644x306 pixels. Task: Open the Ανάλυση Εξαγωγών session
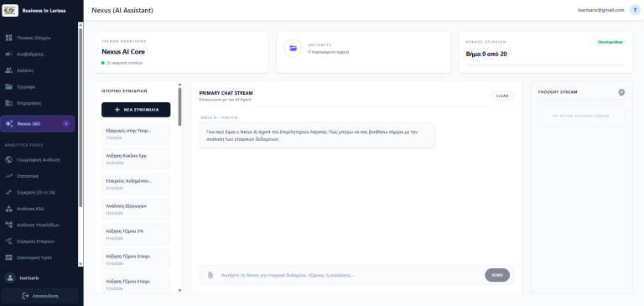[x=136, y=209]
